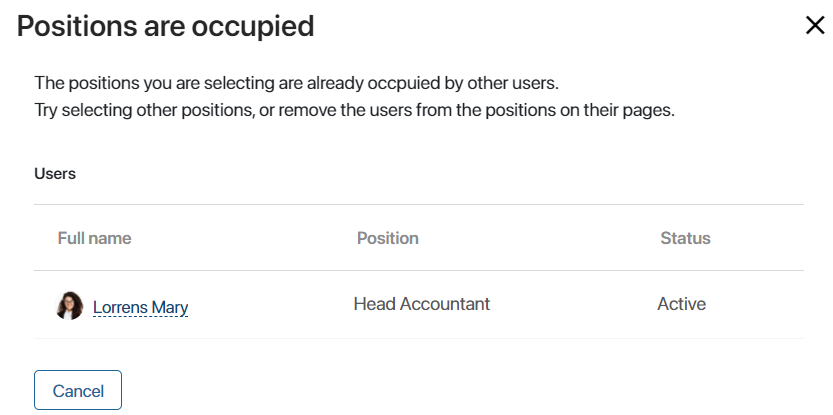Open the Lorrens Mary user link
The width and height of the screenshot is (833, 415).
point(140,307)
